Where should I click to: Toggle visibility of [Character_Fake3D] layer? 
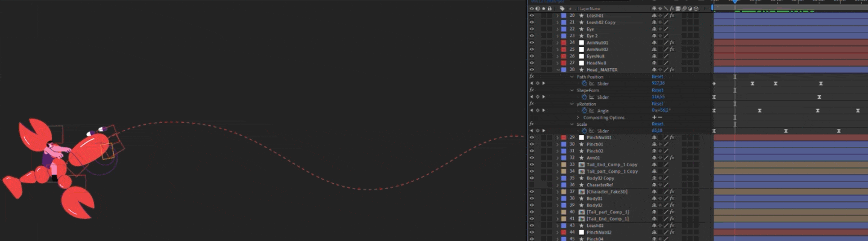point(532,192)
